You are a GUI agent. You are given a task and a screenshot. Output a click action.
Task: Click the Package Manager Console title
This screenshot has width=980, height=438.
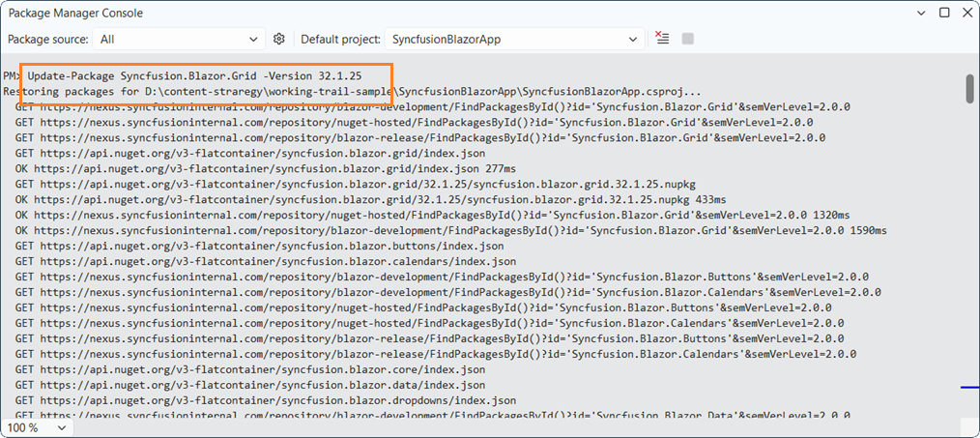(75, 13)
